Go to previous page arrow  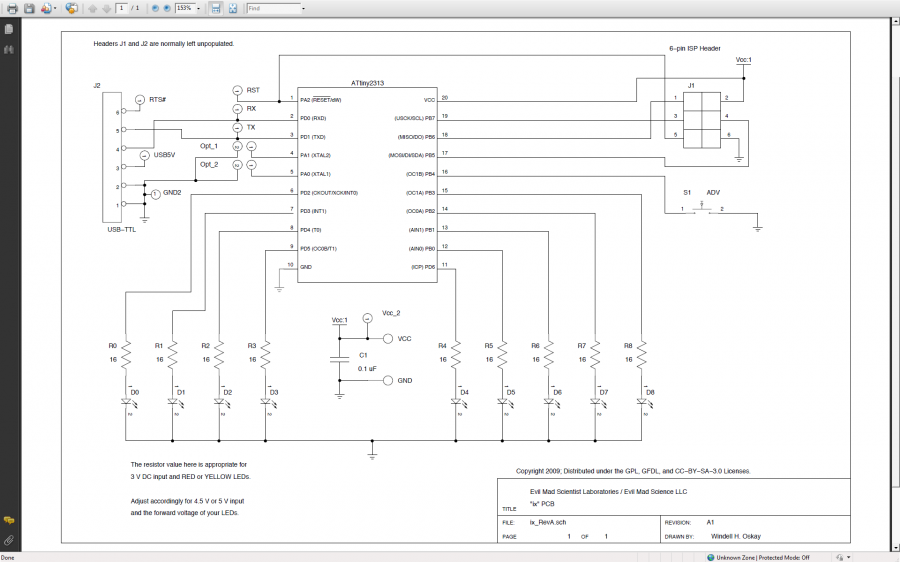pyautogui.click(x=92, y=8)
